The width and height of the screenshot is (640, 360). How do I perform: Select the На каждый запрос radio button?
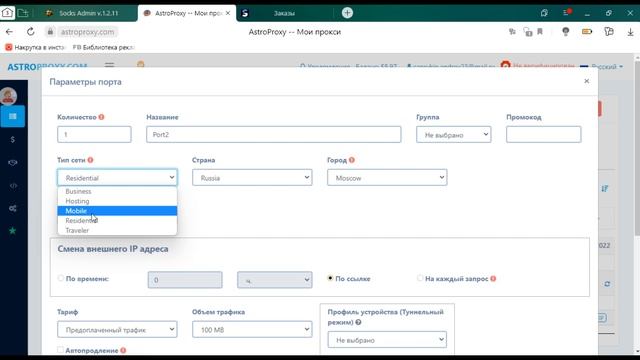point(420,278)
